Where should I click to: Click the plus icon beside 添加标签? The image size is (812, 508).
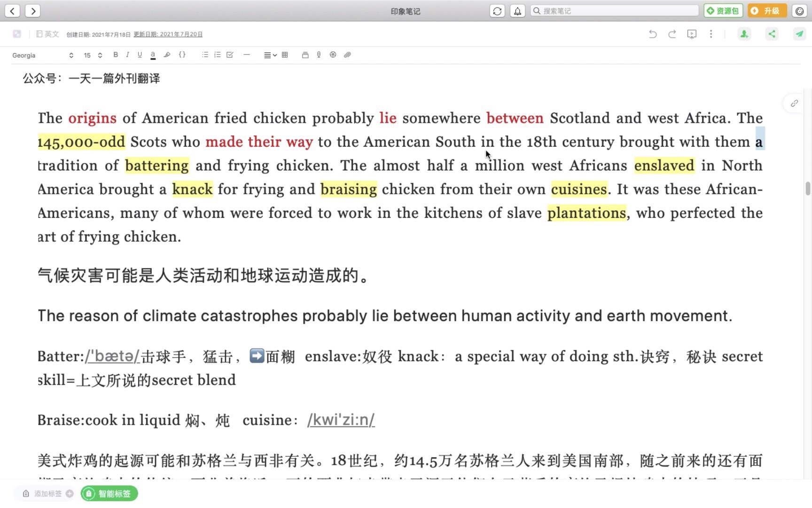[70, 493]
